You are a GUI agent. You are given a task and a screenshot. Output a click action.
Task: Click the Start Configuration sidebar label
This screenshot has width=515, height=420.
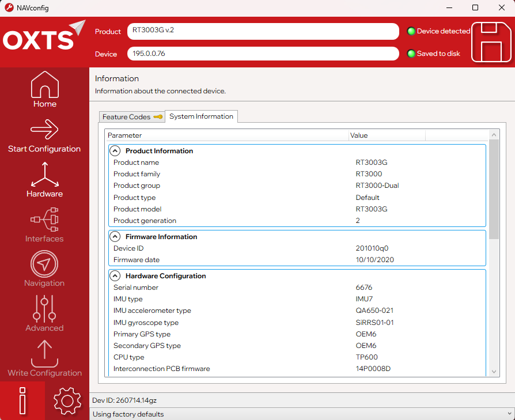pyautogui.click(x=44, y=149)
